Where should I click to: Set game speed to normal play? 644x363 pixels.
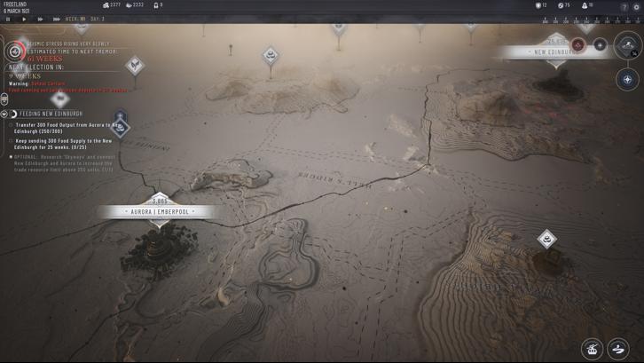[x=24, y=19]
